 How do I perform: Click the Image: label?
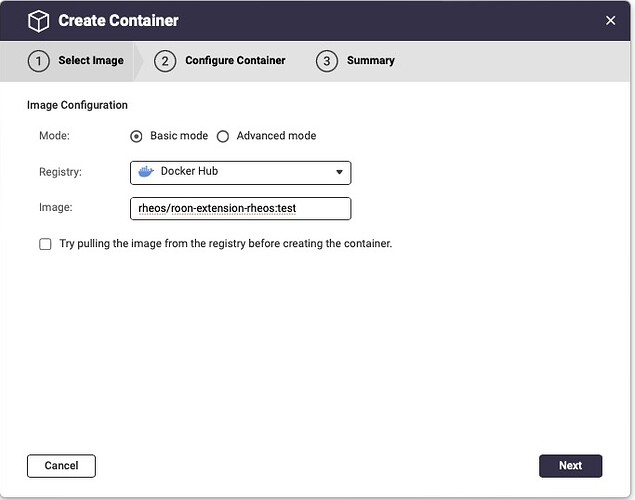tap(55, 207)
